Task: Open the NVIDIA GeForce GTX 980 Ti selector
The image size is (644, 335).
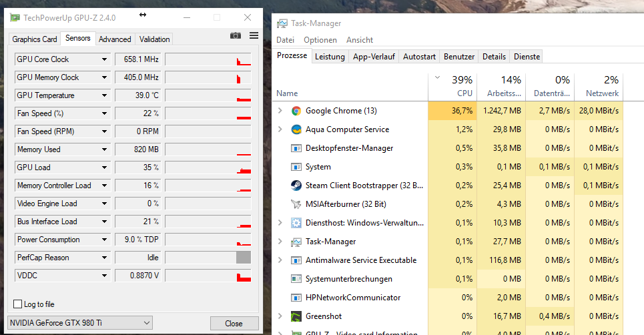Action: point(80,323)
